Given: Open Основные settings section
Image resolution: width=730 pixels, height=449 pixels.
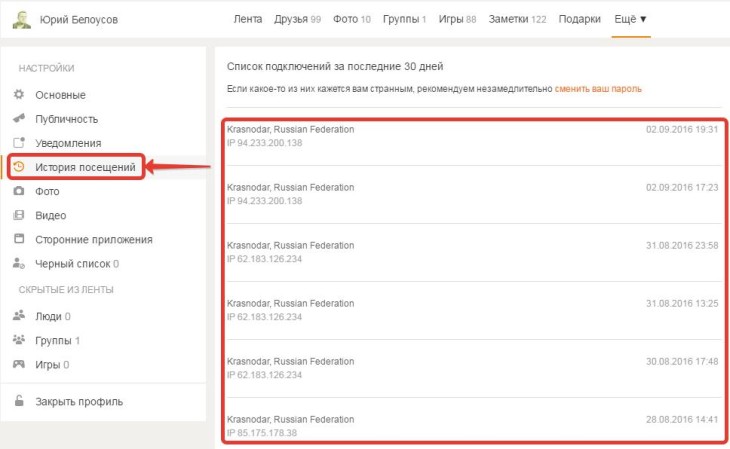Looking at the screenshot, I should (61, 95).
